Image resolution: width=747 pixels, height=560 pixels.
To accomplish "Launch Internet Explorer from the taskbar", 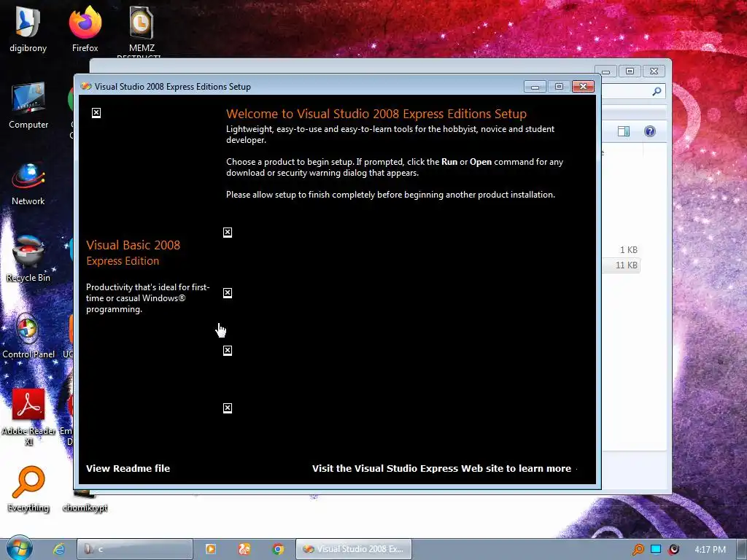I will pyautogui.click(x=59, y=549).
